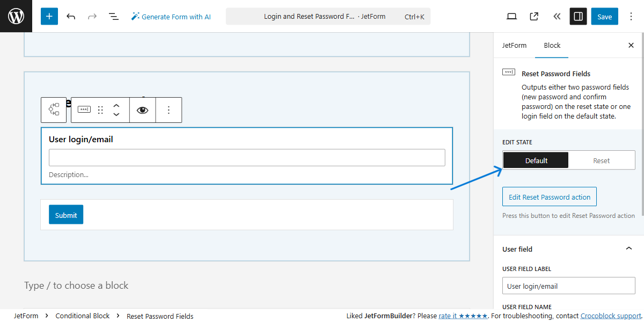The image size is (644, 322).
Task: Click the Redo arrow icon
Action: pyautogui.click(x=92, y=16)
